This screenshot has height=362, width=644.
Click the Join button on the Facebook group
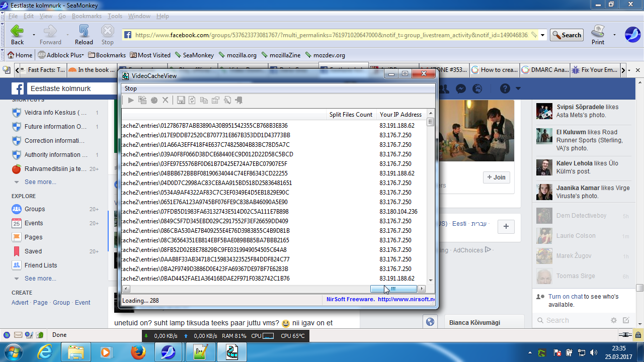(497, 177)
